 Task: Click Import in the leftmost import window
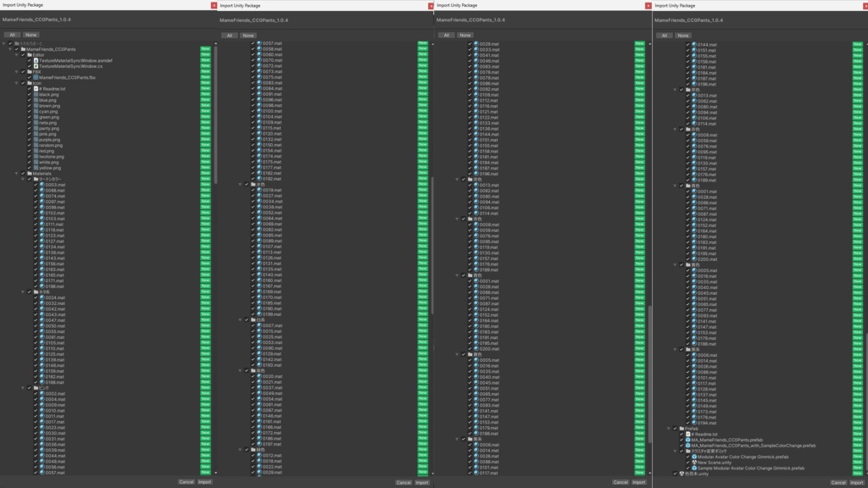(205, 482)
